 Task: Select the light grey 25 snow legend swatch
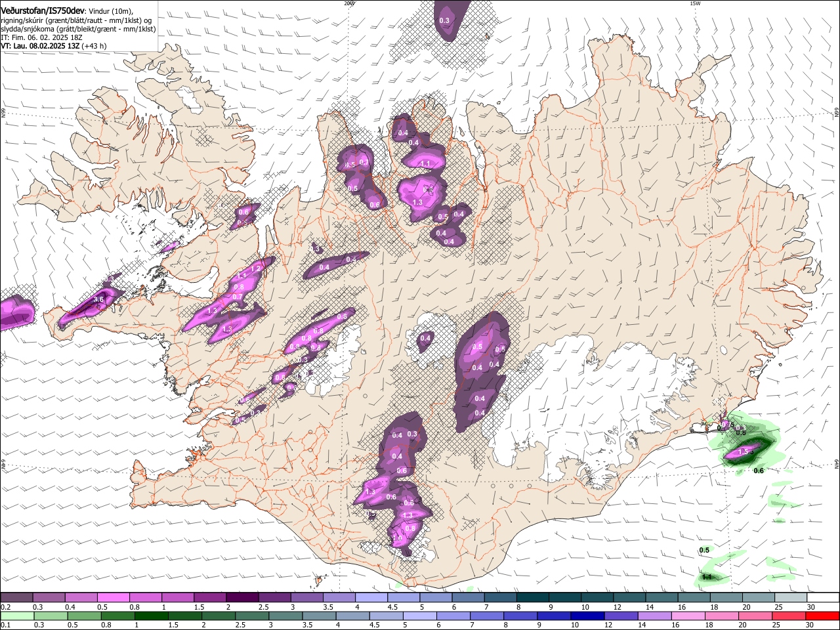(x=791, y=597)
